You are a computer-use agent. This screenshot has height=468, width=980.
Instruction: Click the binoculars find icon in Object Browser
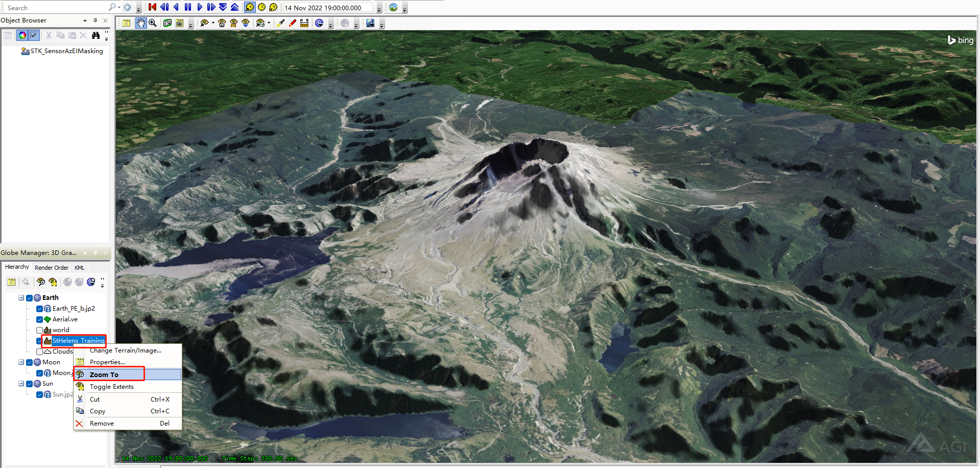click(95, 35)
